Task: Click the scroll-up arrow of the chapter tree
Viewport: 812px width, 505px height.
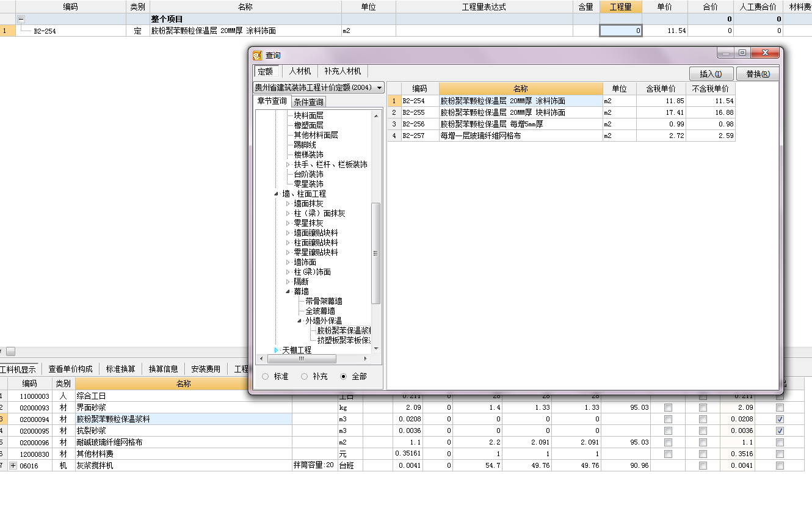Action: coord(375,115)
